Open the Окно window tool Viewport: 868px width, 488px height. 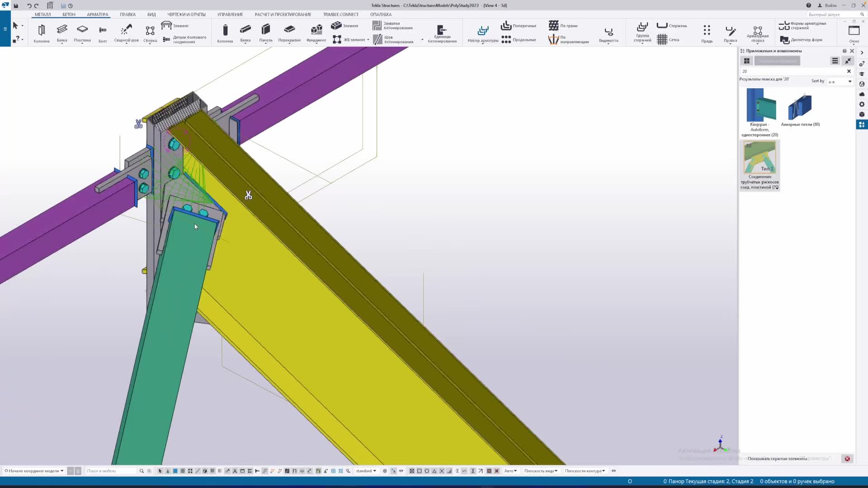(x=854, y=34)
